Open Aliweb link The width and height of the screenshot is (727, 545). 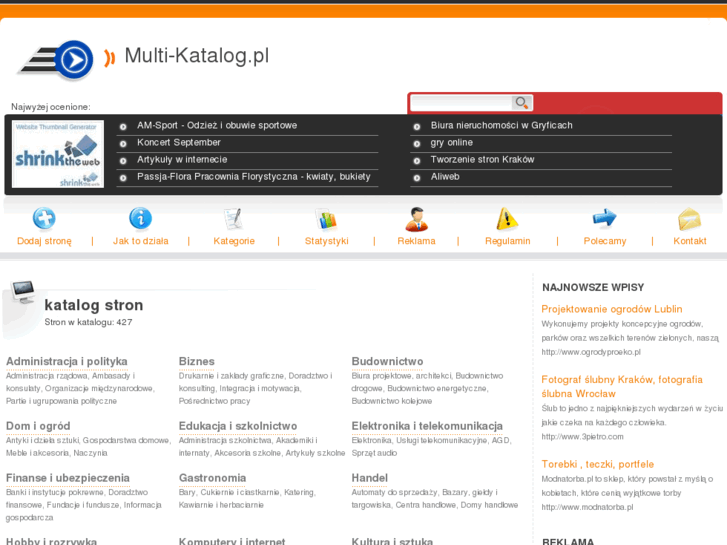pos(445,177)
